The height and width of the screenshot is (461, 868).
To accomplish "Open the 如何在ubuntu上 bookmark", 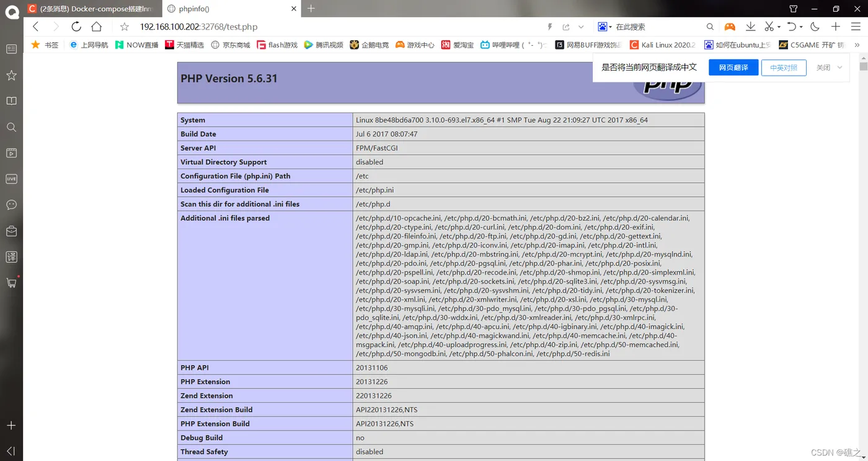I will tap(738, 45).
